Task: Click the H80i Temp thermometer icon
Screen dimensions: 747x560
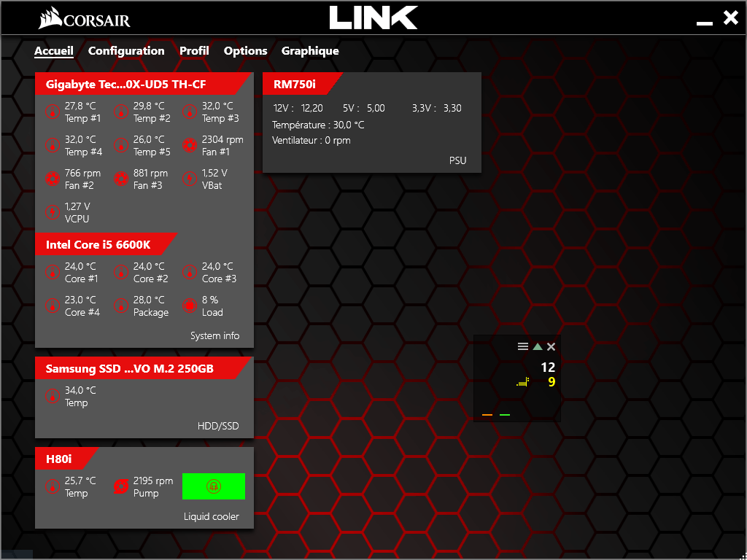Action: point(52,486)
